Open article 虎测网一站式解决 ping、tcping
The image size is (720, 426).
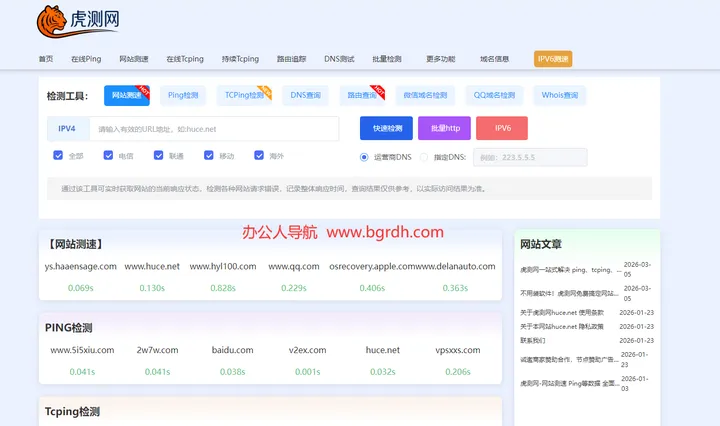tap(571, 270)
